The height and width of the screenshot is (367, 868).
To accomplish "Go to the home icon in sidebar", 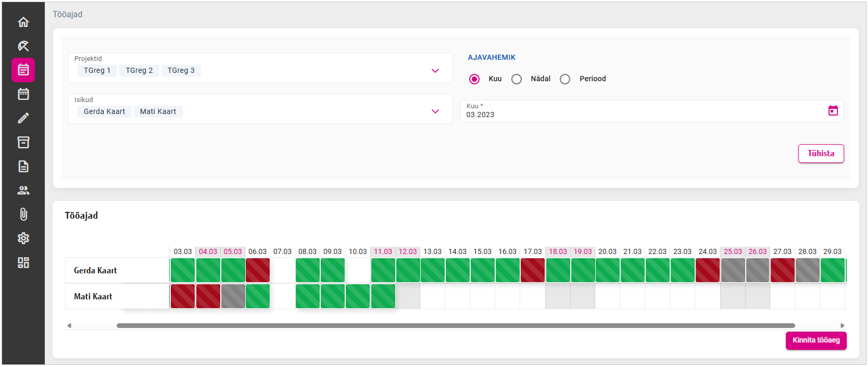I will tap(23, 22).
